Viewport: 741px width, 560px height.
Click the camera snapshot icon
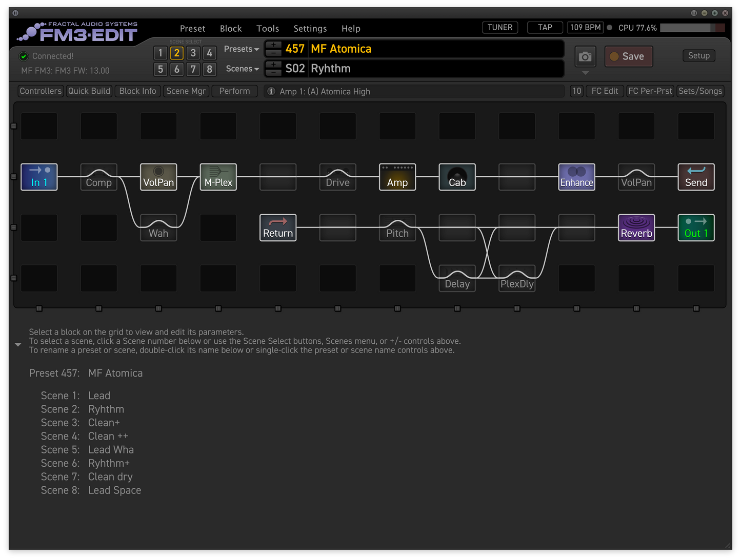click(585, 56)
